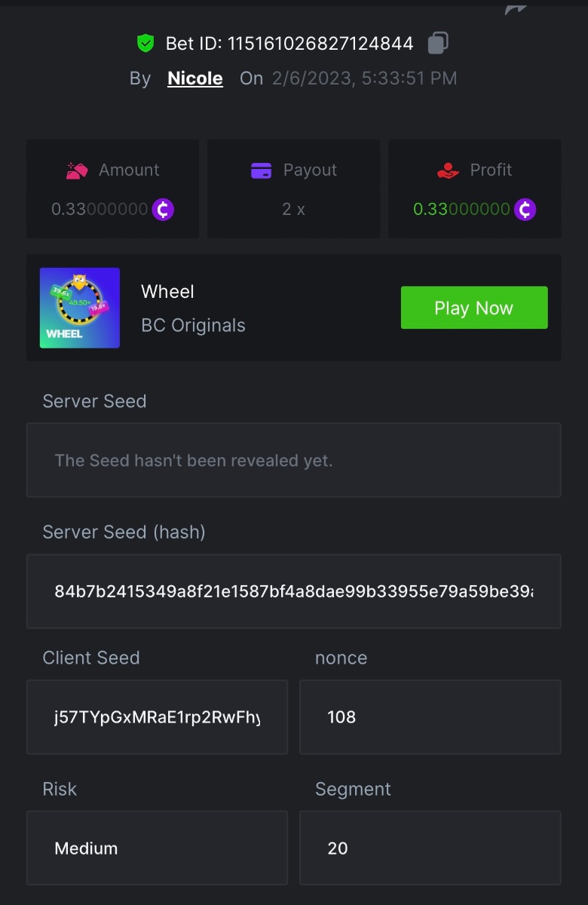Image resolution: width=588 pixels, height=905 pixels.
Task: Click the coin icon beside Profit value
Action: coord(525,210)
